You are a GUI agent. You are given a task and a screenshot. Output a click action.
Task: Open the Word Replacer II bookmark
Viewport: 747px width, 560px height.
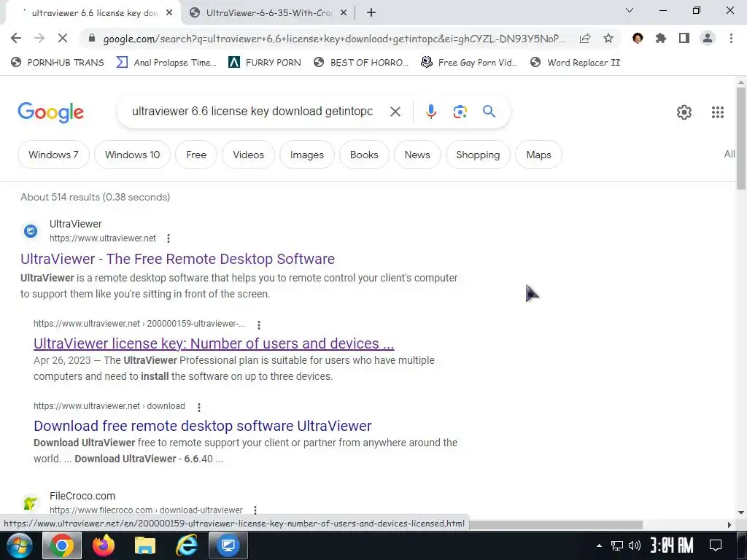click(x=576, y=63)
